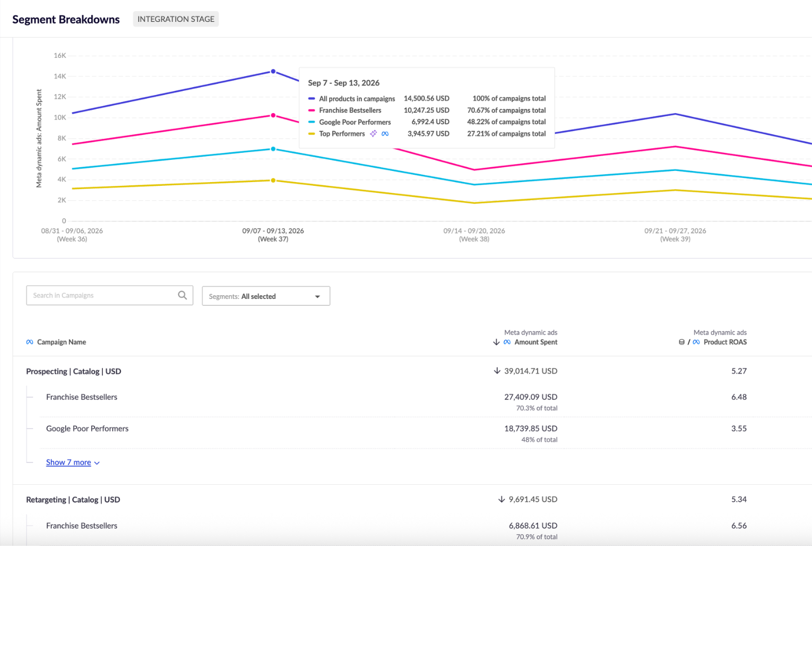Click the sort arrow in the Amount Spent header

[x=496, y=342]
